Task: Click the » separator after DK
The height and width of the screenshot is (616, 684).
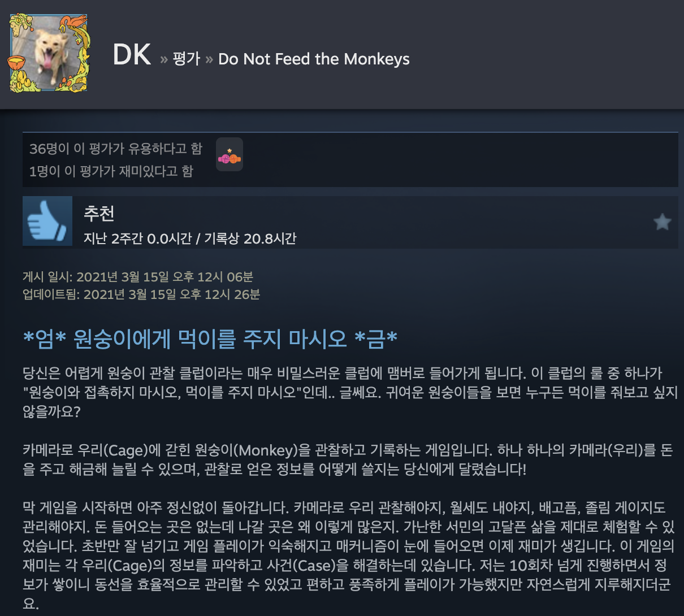Action: (x=164, y=59)
